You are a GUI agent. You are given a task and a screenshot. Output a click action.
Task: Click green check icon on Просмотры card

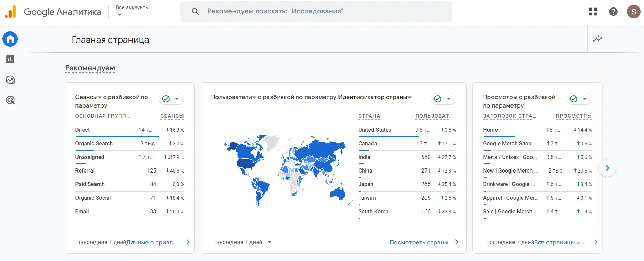click(574, 99)
